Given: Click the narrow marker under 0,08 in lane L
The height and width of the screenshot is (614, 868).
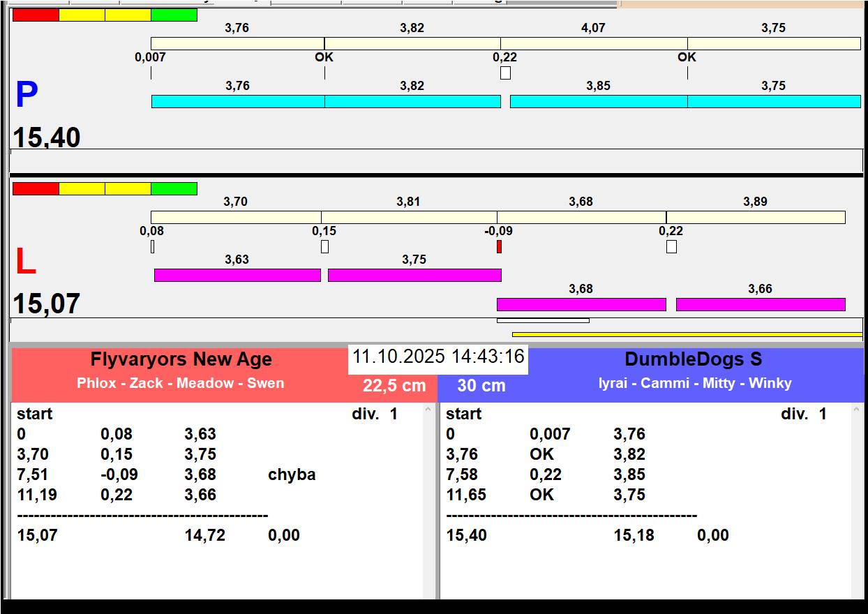Looking at the screenshot, I should click(153, 246).
